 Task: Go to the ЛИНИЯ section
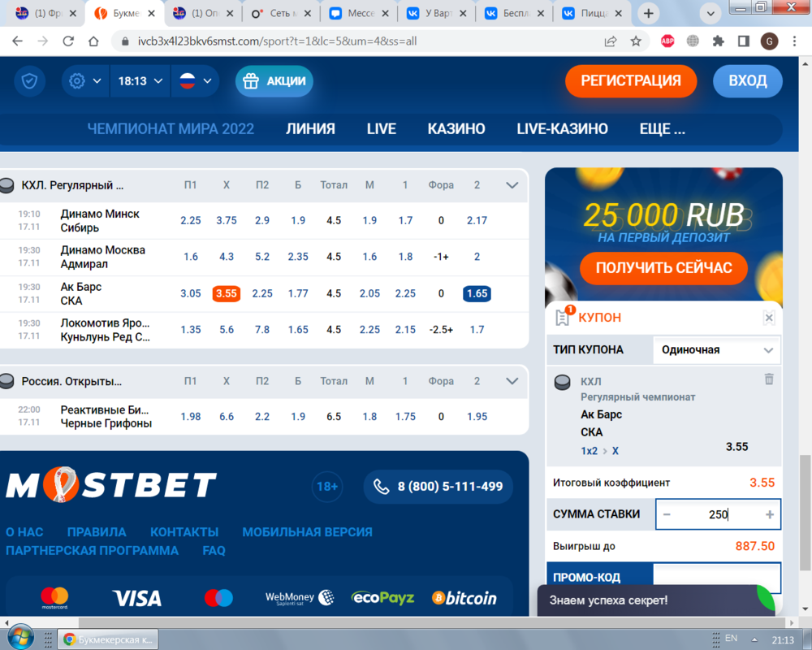click(310, 128)
